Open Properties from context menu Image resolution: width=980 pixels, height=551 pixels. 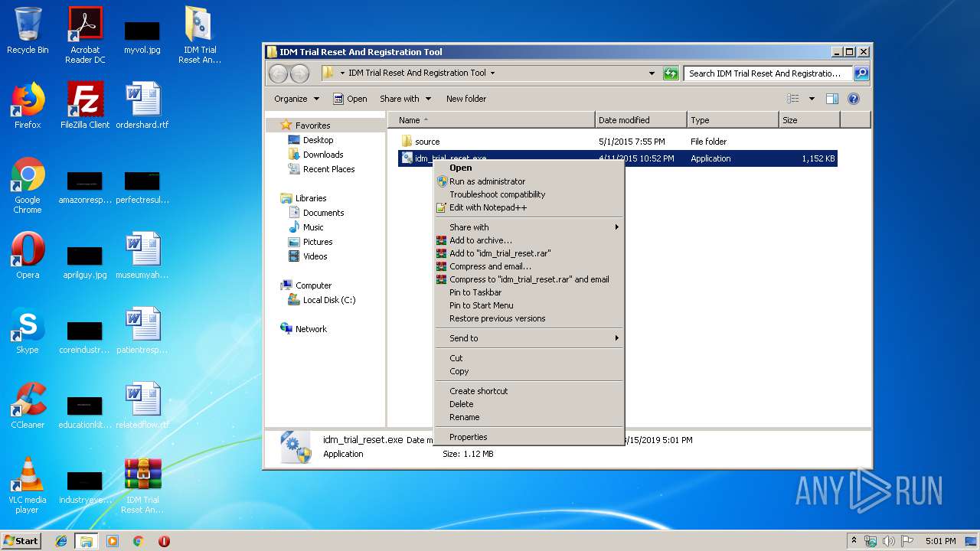click(528, 437)
